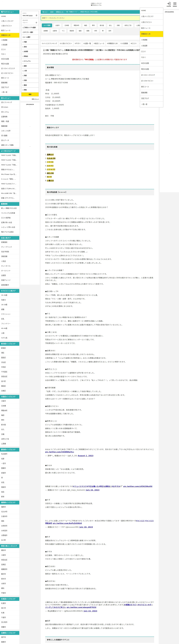Choose 面接速報 in the open MENU dropdown

(152, 93)
